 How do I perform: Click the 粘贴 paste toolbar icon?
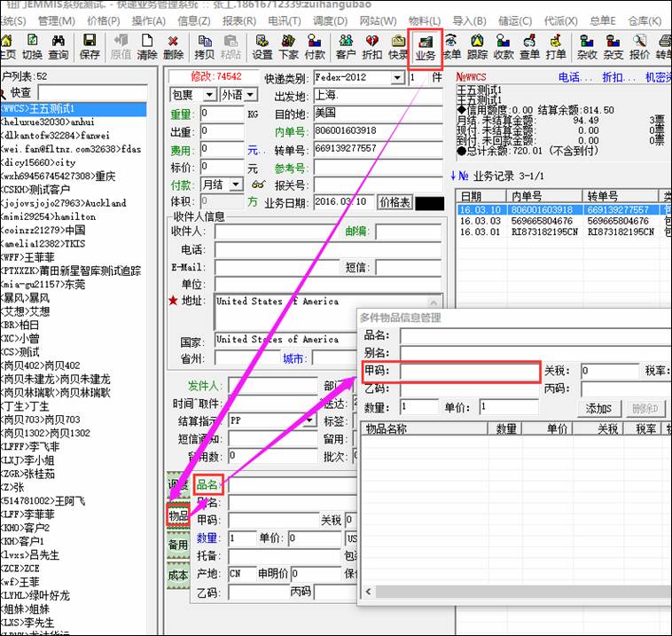[x=231, y=47]
